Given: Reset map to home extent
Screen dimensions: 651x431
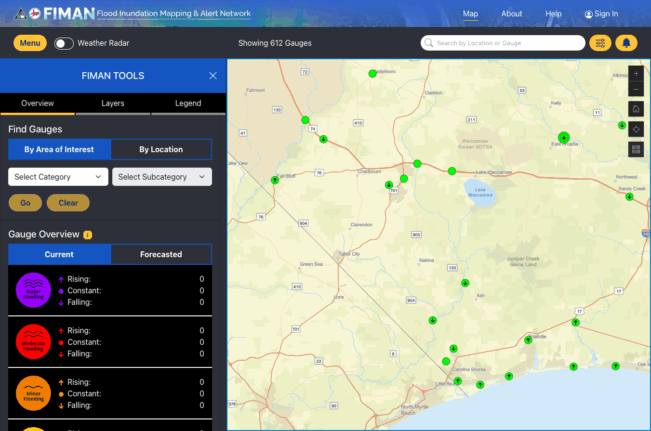Looking at the screenshot, I should [636, 109].
